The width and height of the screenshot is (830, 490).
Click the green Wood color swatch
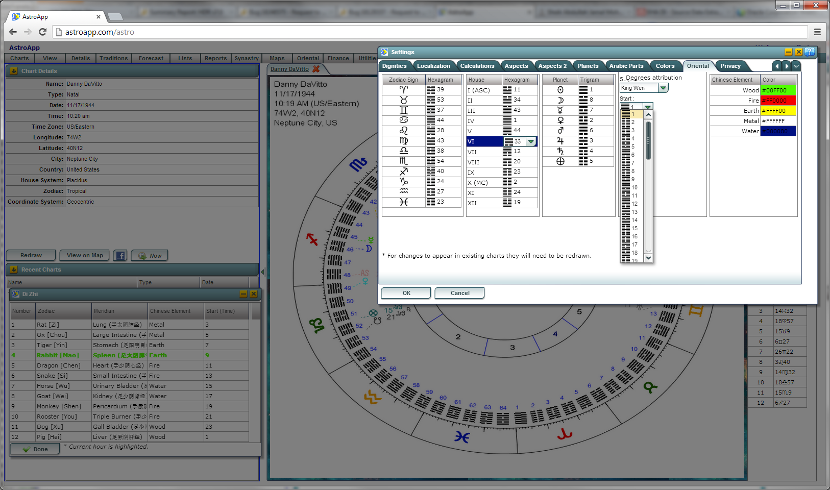tap(778, 90)
